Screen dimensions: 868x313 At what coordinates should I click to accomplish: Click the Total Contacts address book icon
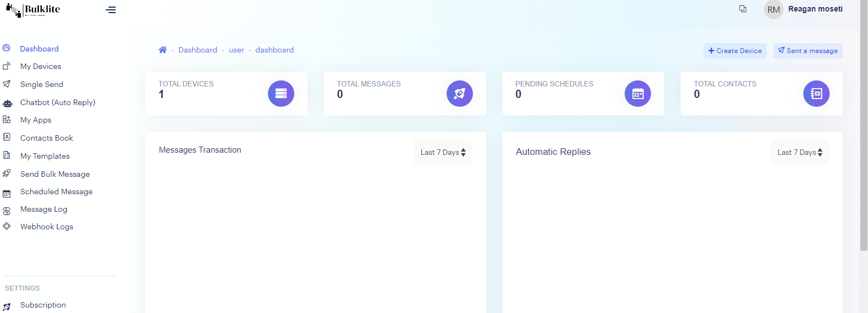[x=816, y=94]
